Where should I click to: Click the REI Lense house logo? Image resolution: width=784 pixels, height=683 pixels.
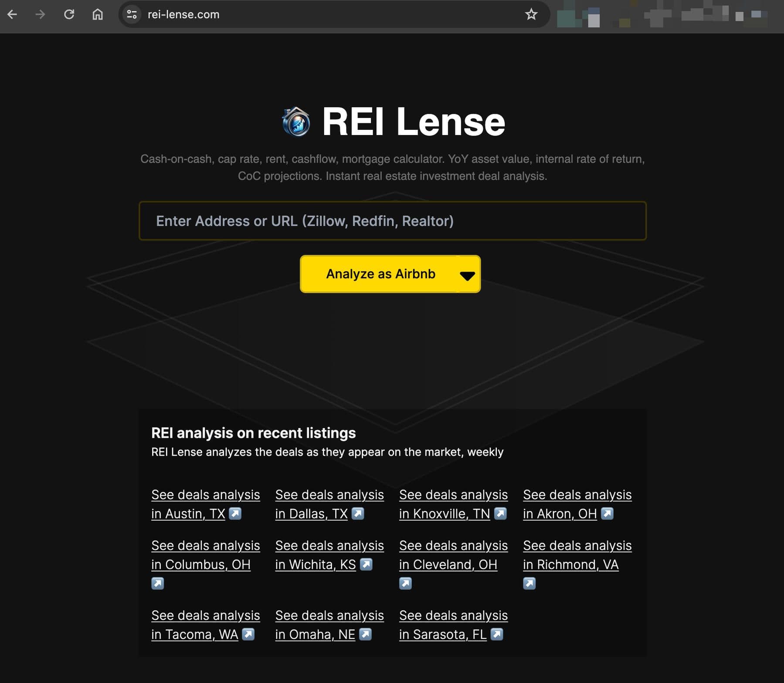pyautogui.click(x=296, y=122)
